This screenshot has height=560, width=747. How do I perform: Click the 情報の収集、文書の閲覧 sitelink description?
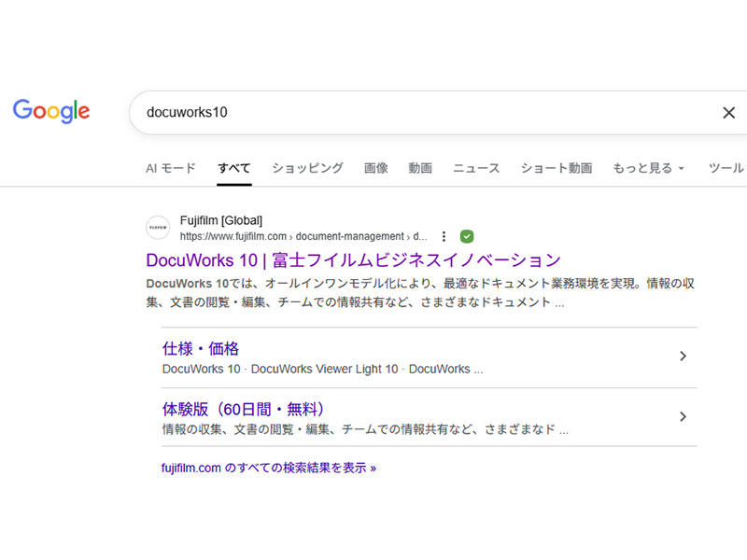point(365,429)
